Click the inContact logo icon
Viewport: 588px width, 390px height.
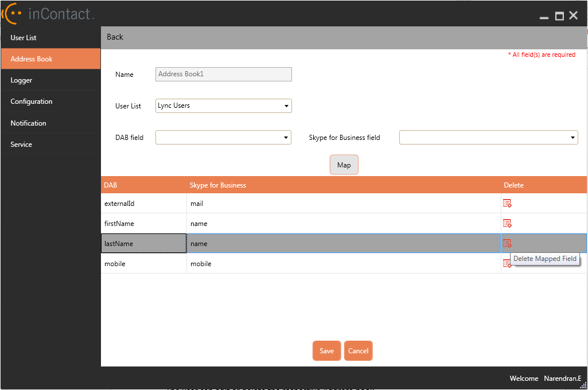(x=11, y=13)
